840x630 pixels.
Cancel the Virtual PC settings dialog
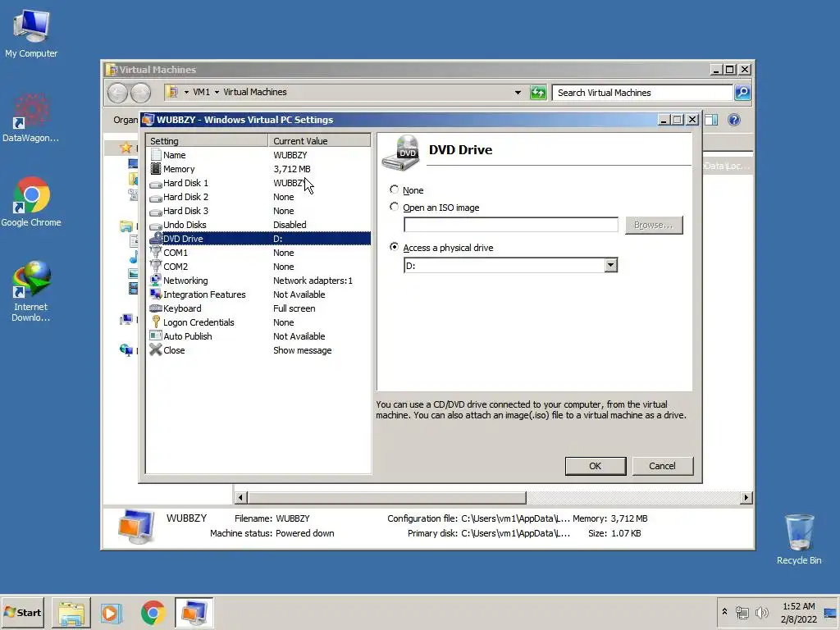coord(662,466)
